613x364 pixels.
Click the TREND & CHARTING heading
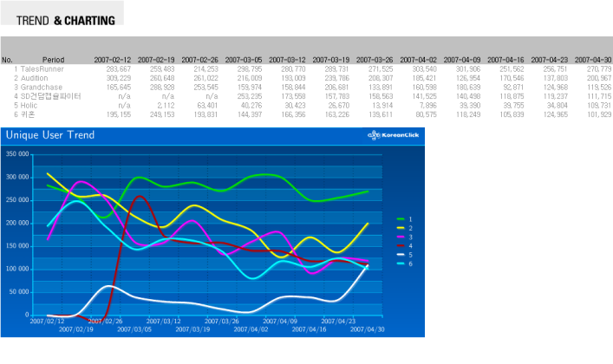(x=66, y=21)
